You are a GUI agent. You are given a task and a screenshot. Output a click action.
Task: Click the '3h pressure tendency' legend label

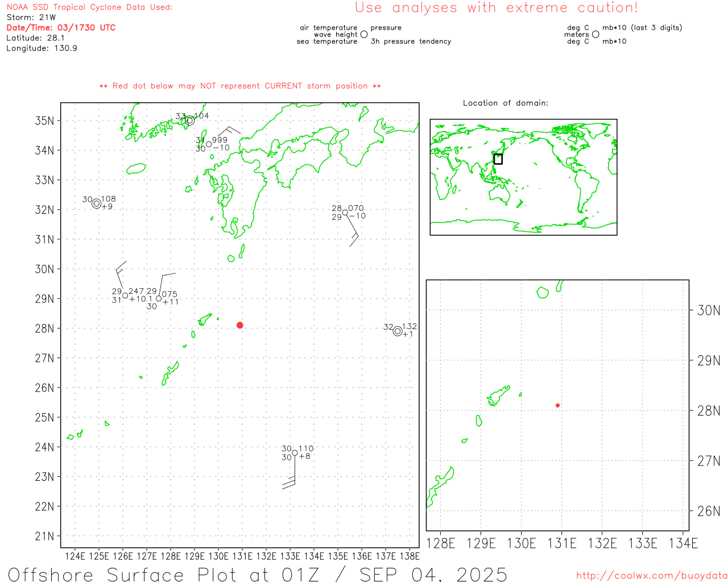[411, 41]
